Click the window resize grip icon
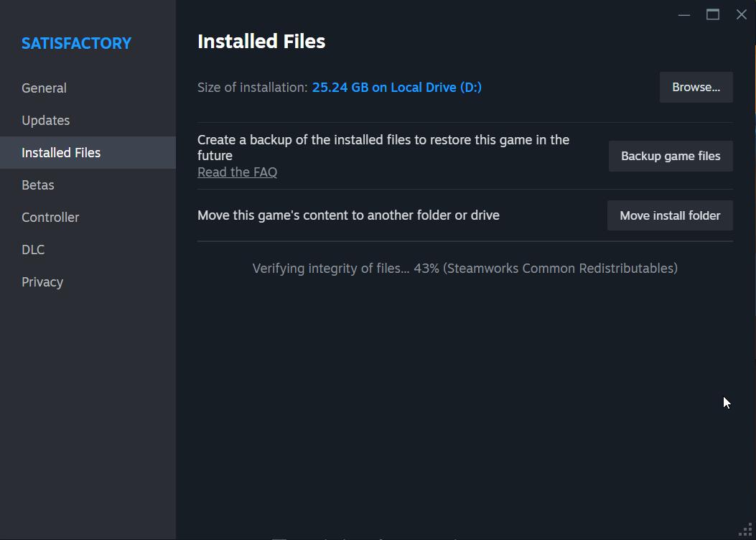Image resolution: width=756 pixels, height=540 pixels. point(745,529)
